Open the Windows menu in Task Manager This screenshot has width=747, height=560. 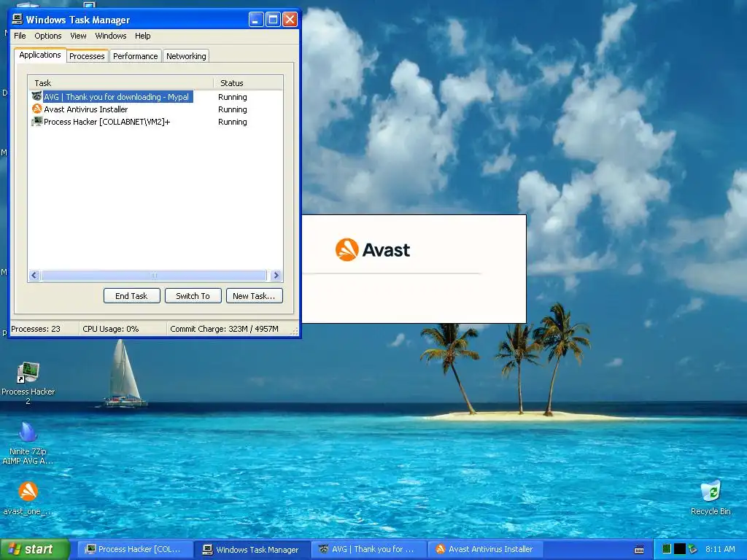(x=111, y=36)
